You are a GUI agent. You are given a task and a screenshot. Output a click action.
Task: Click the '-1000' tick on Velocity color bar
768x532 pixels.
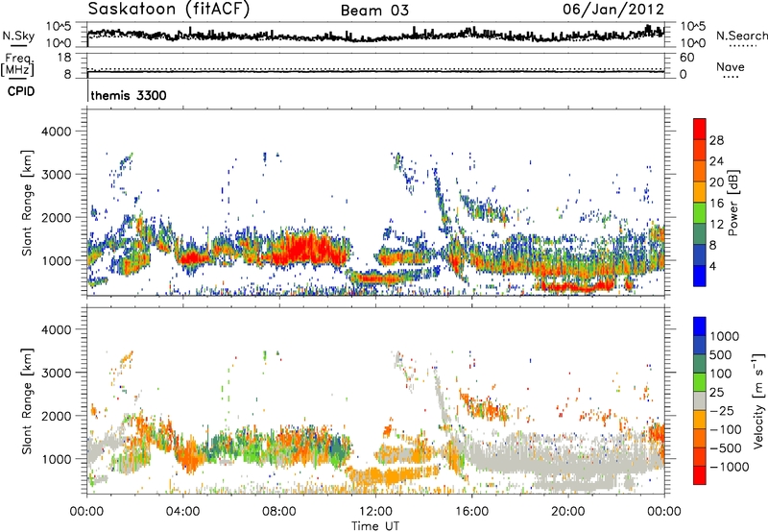[729, 467]
